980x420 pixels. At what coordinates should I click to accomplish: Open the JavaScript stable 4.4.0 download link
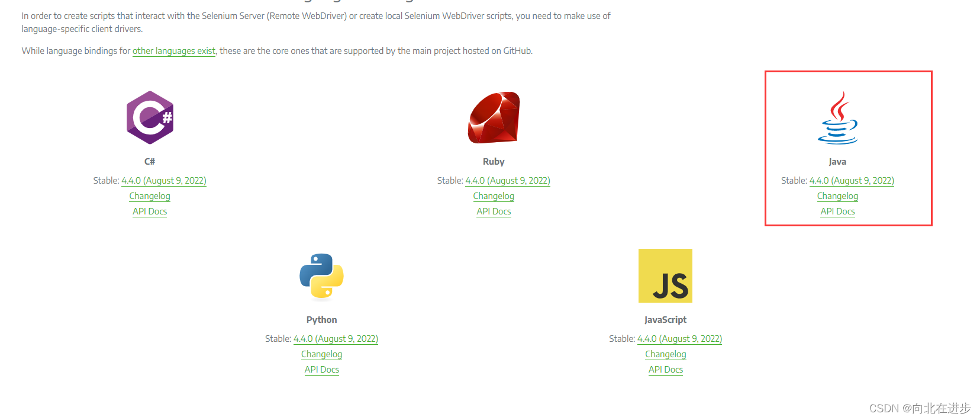coord(679,338)
